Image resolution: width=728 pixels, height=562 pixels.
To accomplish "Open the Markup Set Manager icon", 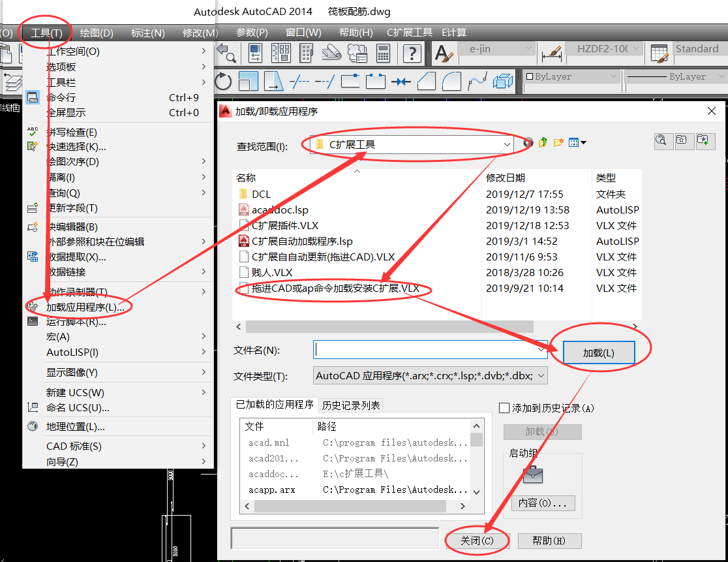I will pos(357,53).
